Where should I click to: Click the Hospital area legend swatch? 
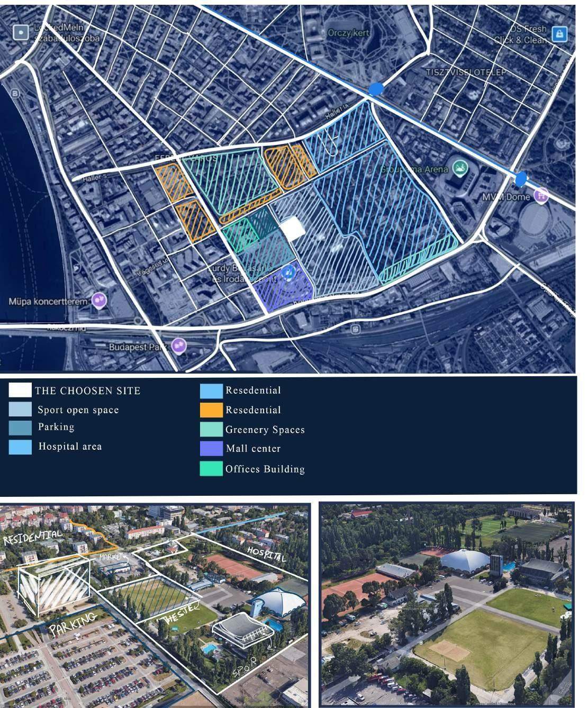click(20, 447)
